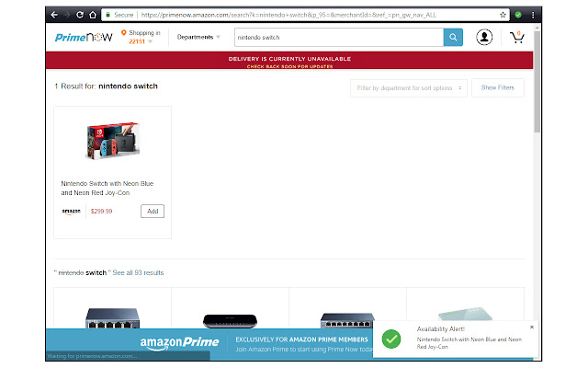
Task: Click the Nintendo Switch box thumbnail
Action: tap(113, 141)
